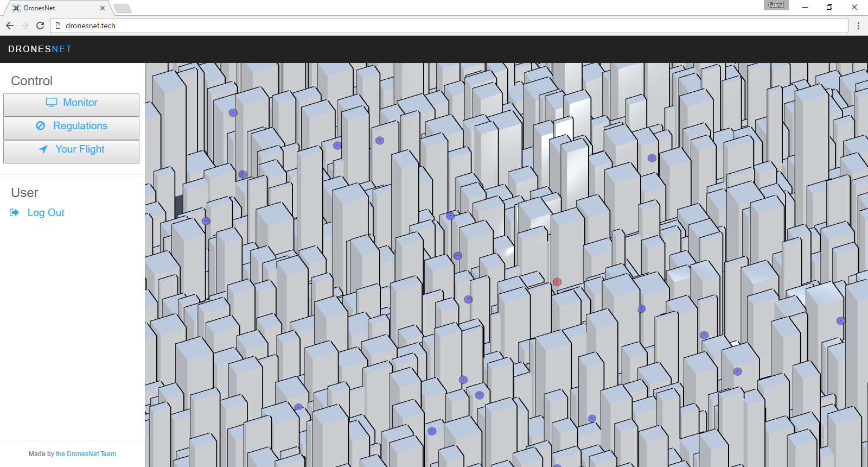This screenshot has width=868, height=467.
Task: Open the Monitor control page
Action: tap(71, 105)
